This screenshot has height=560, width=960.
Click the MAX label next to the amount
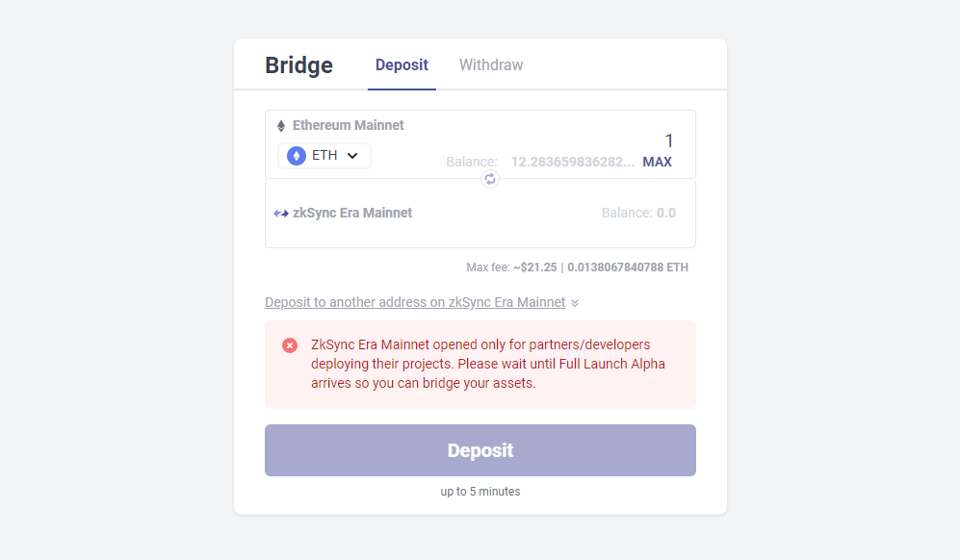pos(657,162)
